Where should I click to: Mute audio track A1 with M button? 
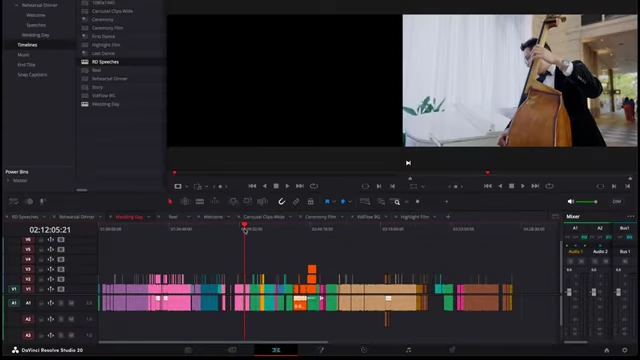click(71, 303)
